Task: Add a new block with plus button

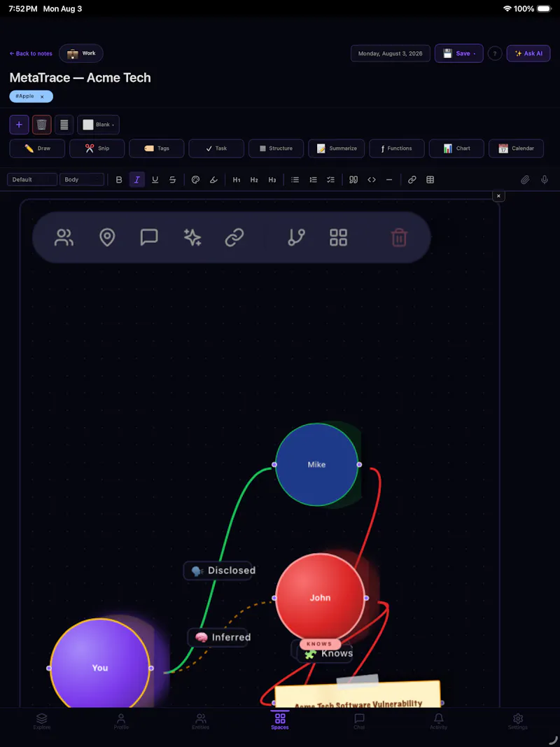Action: (x=19, y=125)
